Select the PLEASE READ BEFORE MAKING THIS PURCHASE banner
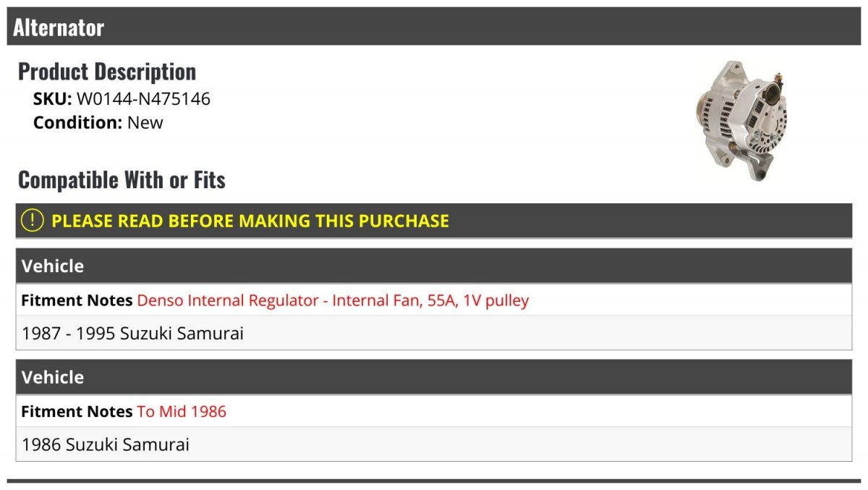Viewport: 868px width, 490px height. [x=434, y=221]
